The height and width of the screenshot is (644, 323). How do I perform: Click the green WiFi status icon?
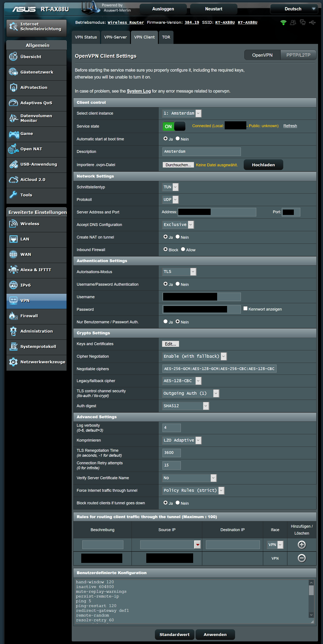[283, 22]
